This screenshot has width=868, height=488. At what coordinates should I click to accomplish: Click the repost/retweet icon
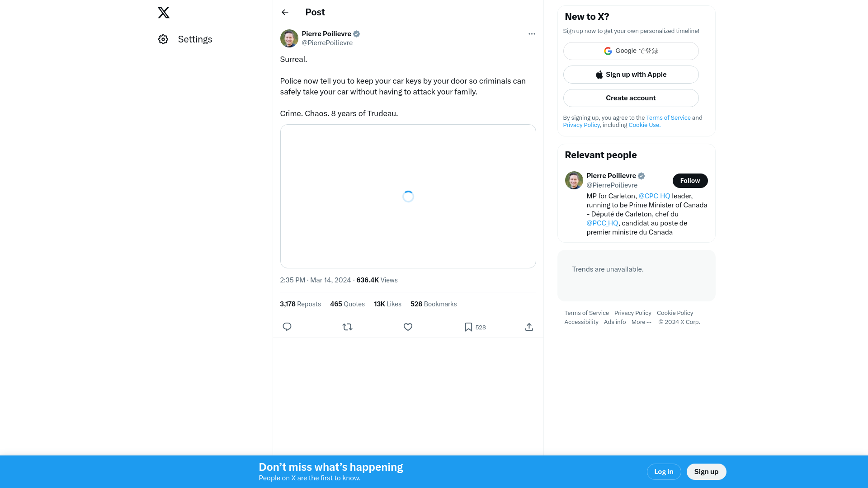click(347, 327)
